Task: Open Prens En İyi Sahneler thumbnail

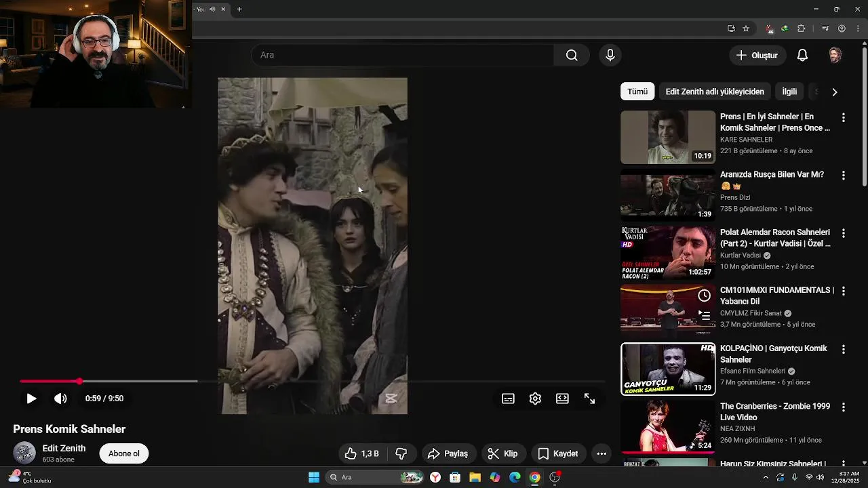Action: pos(668,137)
